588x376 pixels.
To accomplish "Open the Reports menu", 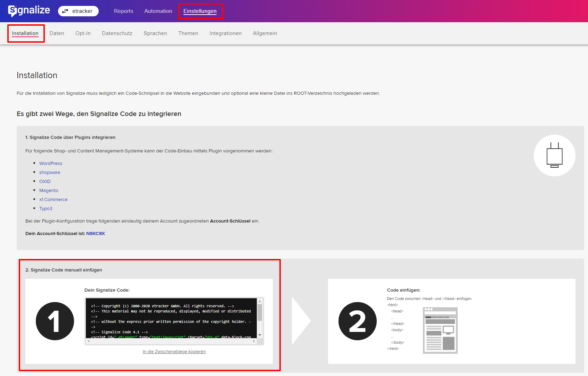I will point(123,11).
